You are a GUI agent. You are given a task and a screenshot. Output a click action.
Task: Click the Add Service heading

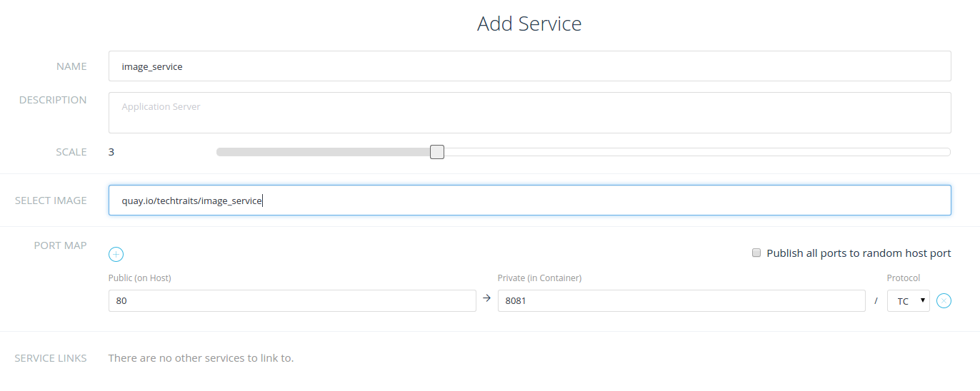(529, 24)
